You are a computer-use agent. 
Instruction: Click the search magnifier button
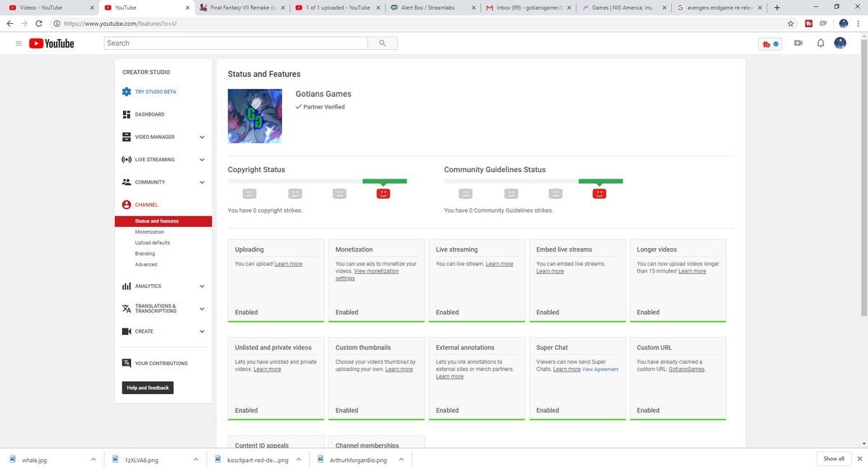[x=382, y=43]
